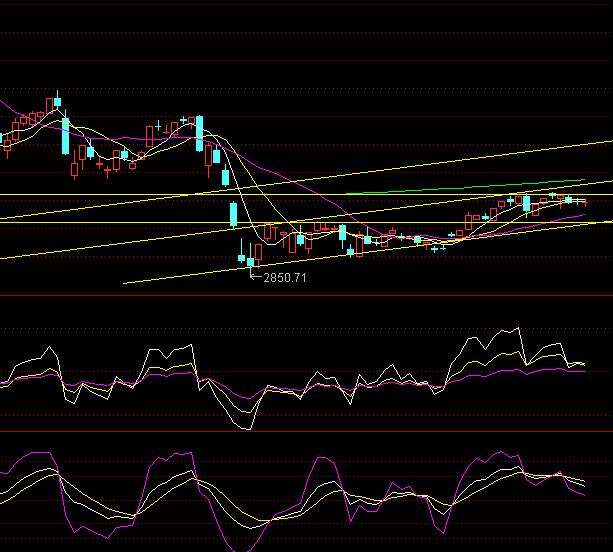
Task: Click the small cyan cross candle in the mid-chart consolidation
Action: point(435,247)
